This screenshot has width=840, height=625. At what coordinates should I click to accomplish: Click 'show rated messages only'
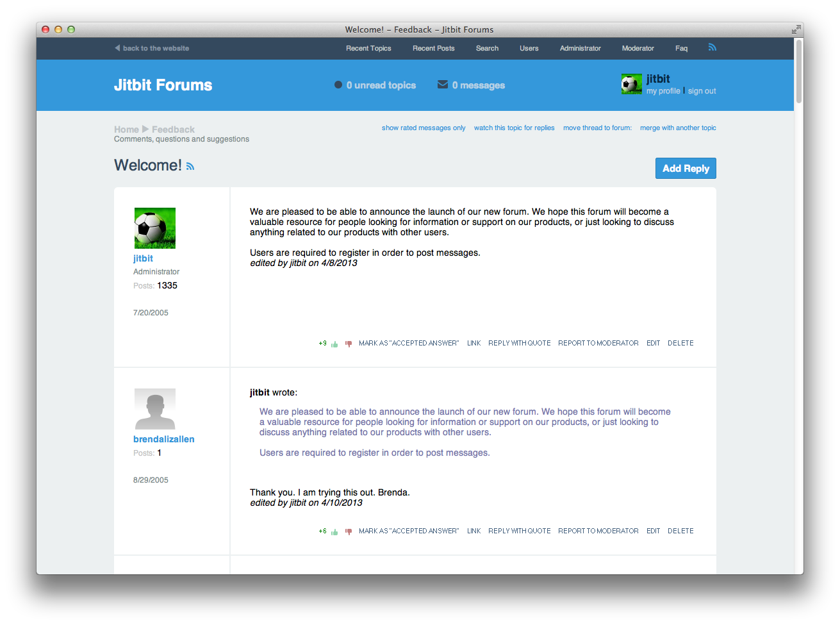424,128
